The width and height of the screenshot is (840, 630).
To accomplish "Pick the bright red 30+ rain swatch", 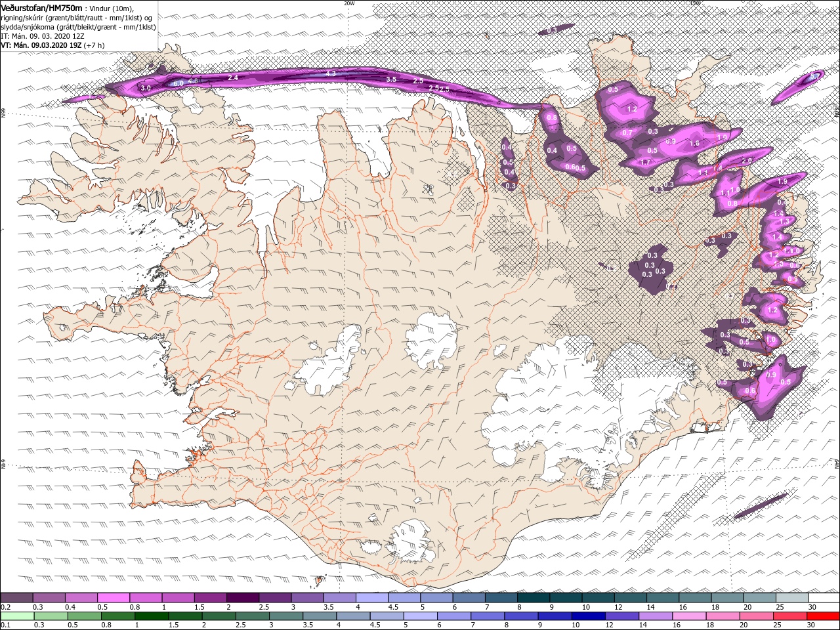I will coord(823,616).
